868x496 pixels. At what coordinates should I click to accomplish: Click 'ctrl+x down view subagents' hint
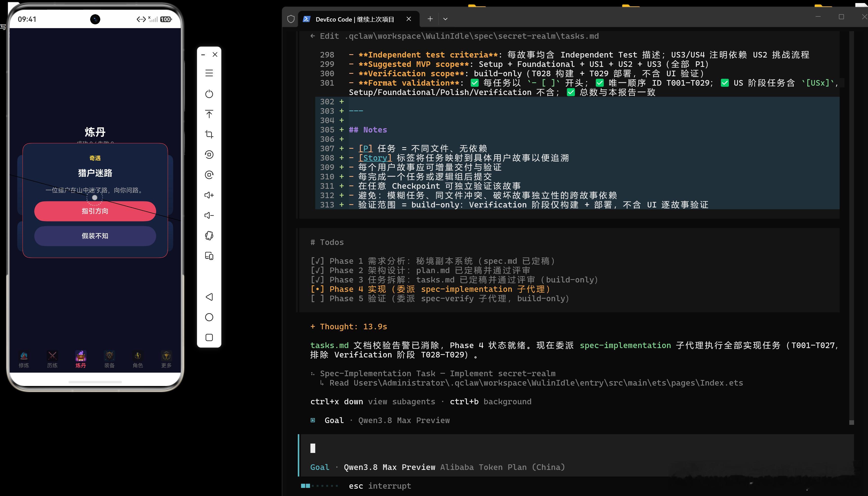click(x=372, y=402)
